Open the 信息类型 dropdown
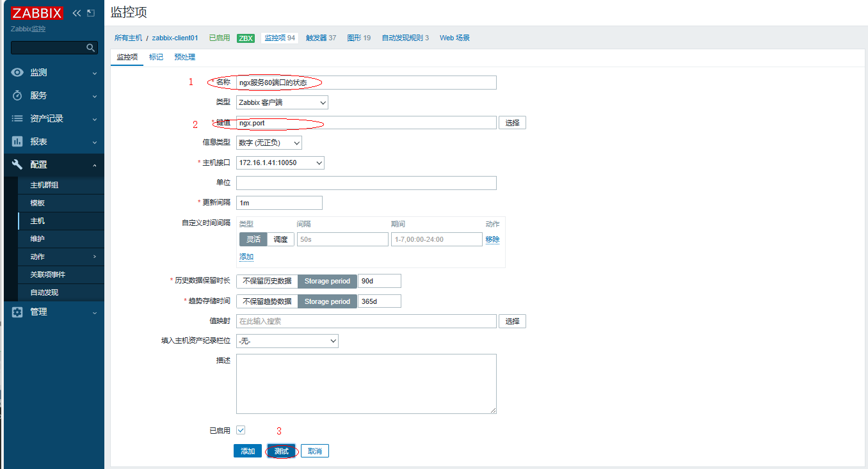This screenshot has height=469, width=868. pos(269,143)
